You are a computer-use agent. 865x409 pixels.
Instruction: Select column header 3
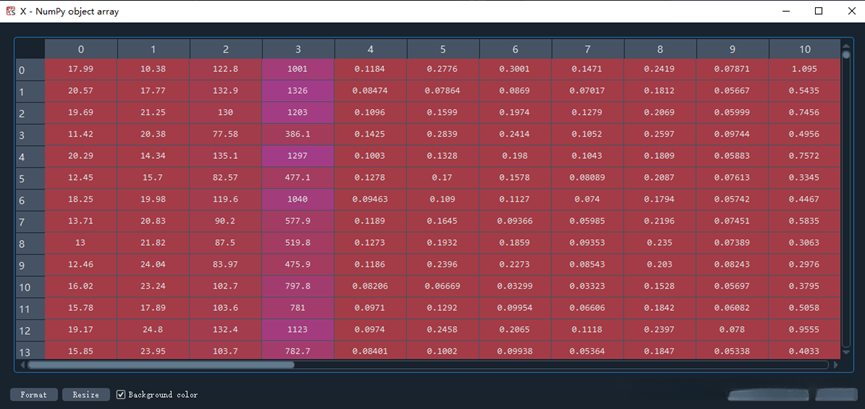point(298,49)
